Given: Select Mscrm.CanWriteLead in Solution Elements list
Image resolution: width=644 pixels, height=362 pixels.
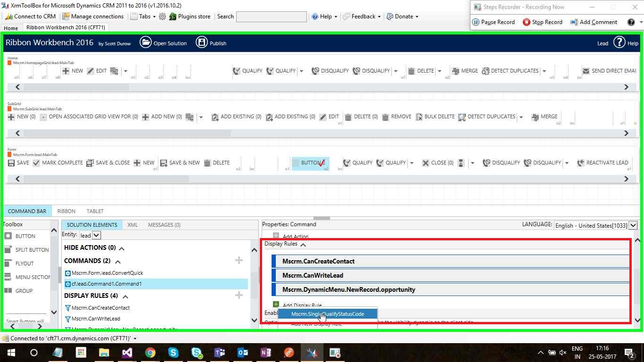Looking at the screenshot, I should (96, 319).
